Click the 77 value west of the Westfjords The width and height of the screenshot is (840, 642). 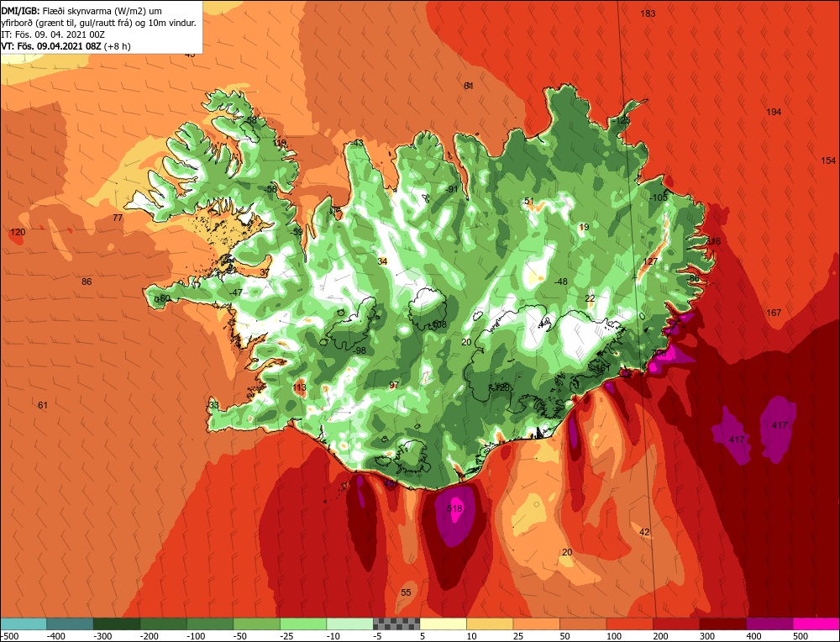118,218
